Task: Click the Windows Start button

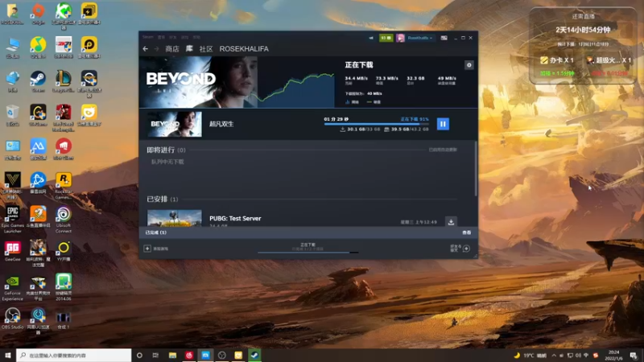Action: pyautogui.click(x=8, y=355)
